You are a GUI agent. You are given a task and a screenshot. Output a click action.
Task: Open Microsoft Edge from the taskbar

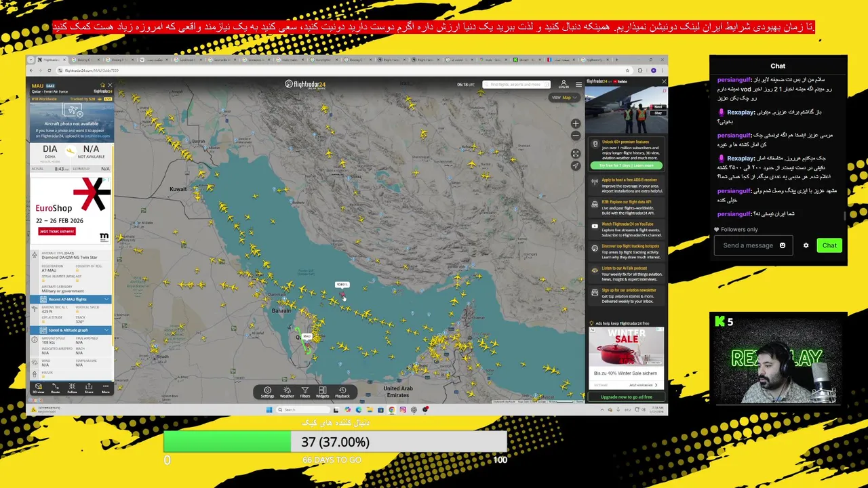[359, 409]
